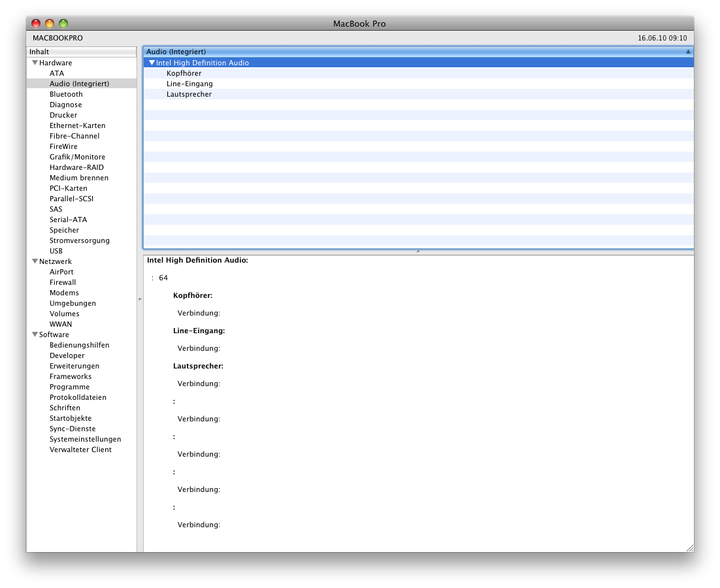The width and height of the screenshot is (720, 588).
Task: Show Ethernet-Karten information
Action: [78, 125]
